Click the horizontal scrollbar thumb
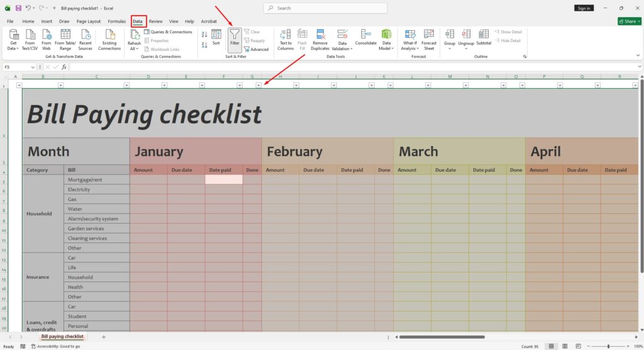 (442, 337)
